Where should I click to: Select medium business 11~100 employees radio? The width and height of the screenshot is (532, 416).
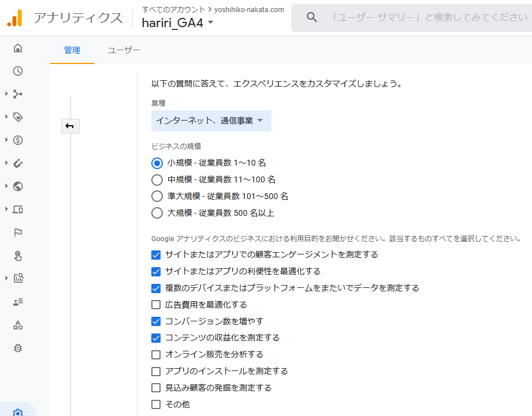tap(157, 180)
